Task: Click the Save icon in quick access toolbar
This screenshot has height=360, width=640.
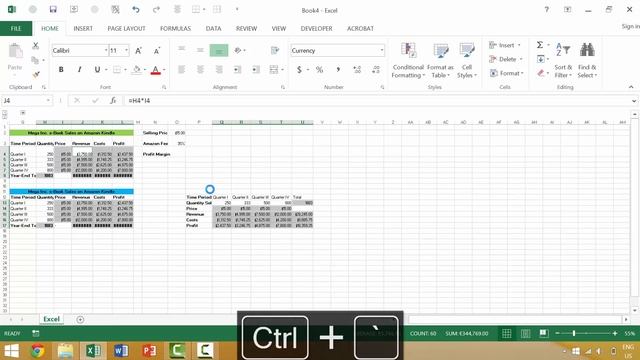Action: pos(53,9)
